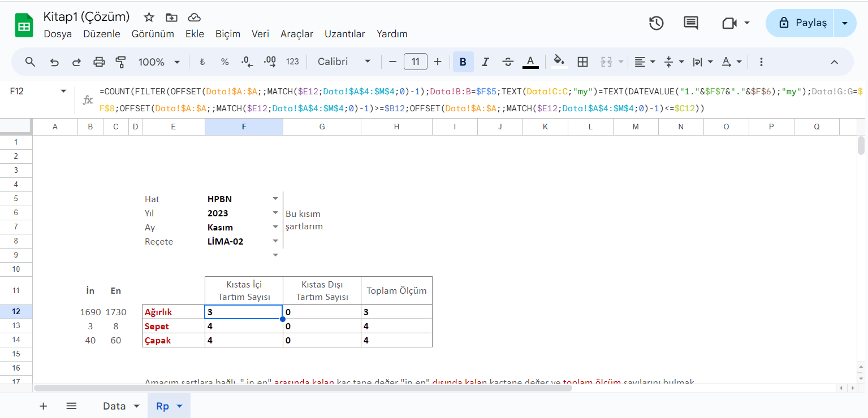This screenshot has width=868, height=418.
Task: Move document to folder icon
Action: pyautogui.click(x=171, y=17)
